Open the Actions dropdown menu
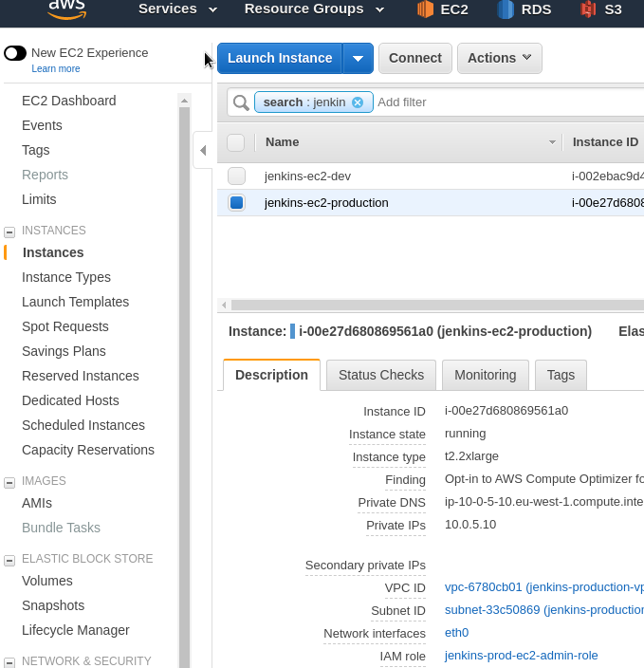Screen dimensions: 644x668 pos(500,59)
